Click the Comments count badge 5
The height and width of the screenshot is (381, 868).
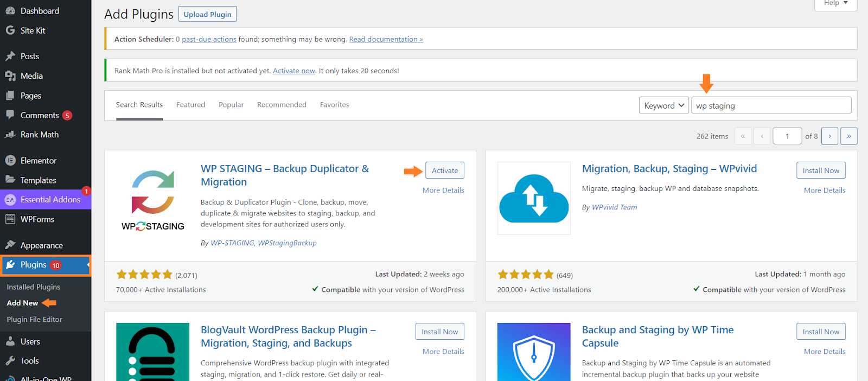pos(67,116)
